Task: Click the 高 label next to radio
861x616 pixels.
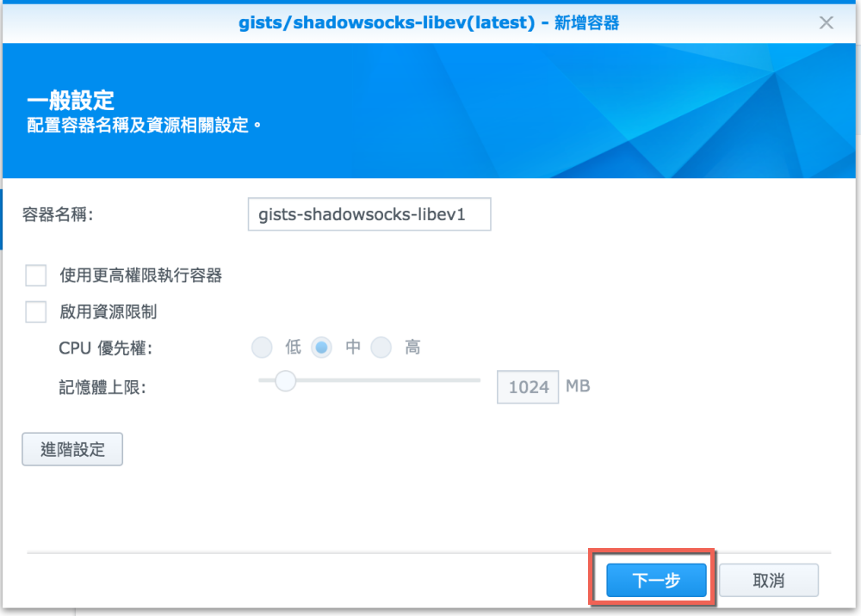Action: [412, 348]
